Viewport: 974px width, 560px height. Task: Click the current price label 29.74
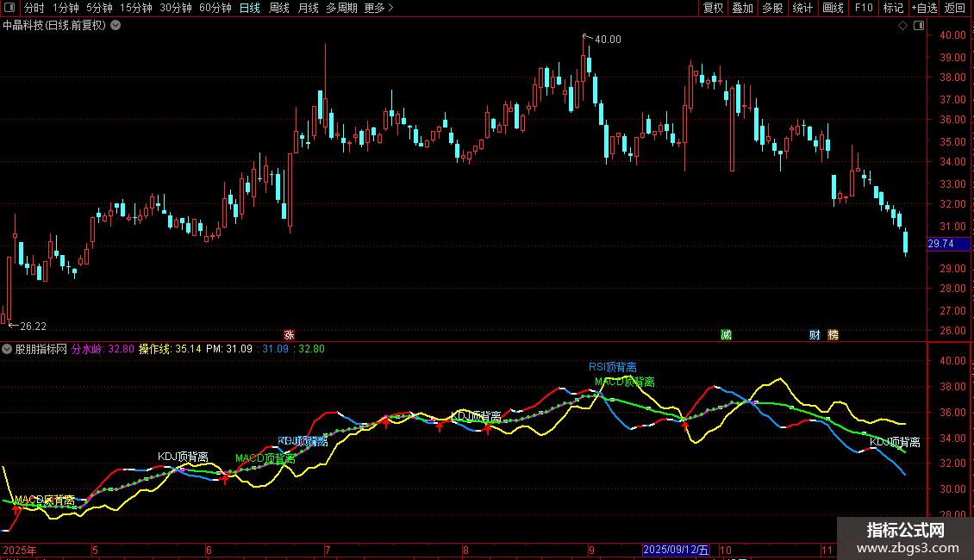click(948, 244)
